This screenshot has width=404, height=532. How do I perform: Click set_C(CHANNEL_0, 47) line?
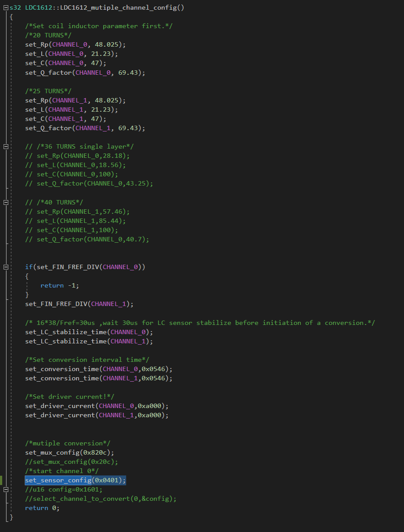point(66,63)
